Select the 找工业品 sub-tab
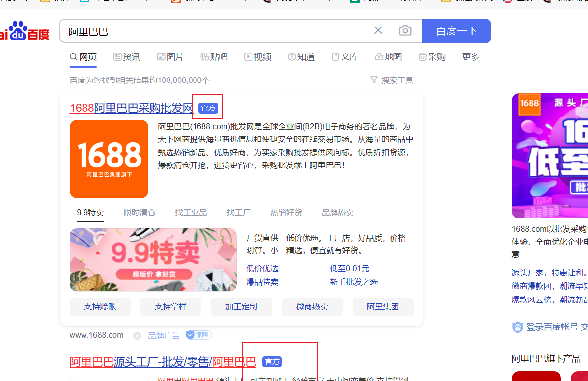The image size is (588, 381). tap(191, 213)
